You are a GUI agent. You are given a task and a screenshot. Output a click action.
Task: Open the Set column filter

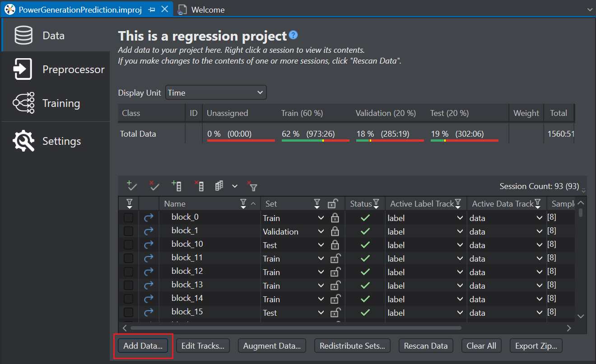point(317,203)
